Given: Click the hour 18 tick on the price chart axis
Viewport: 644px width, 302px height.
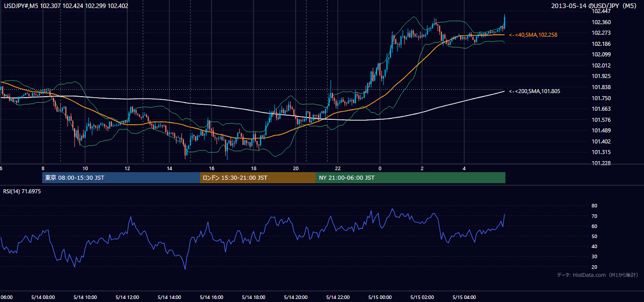Looking at the screenshot, I should [x=253, y=168].
